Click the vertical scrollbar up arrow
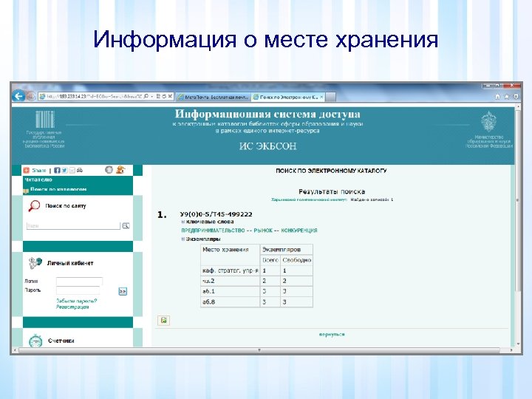532x399 pixels. tap(518, 107)
